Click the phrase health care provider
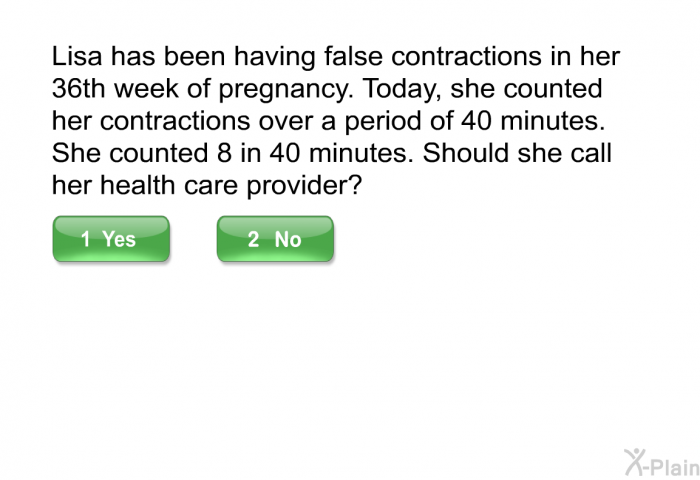The height and width of the screenshot is (480, 700). tap(225, 186)
